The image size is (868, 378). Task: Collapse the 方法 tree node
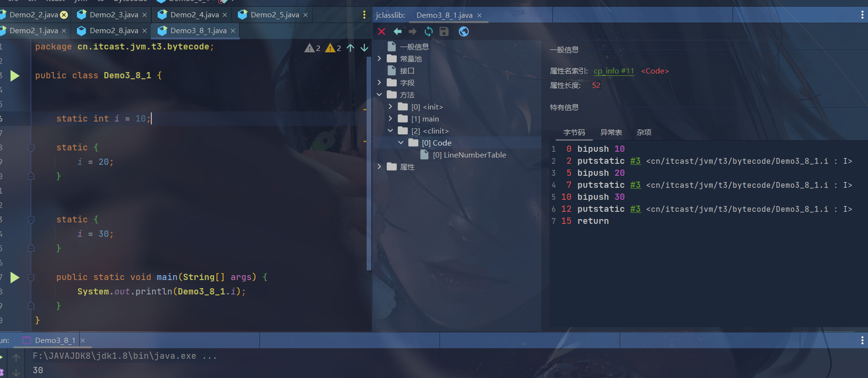click(379, 95)
